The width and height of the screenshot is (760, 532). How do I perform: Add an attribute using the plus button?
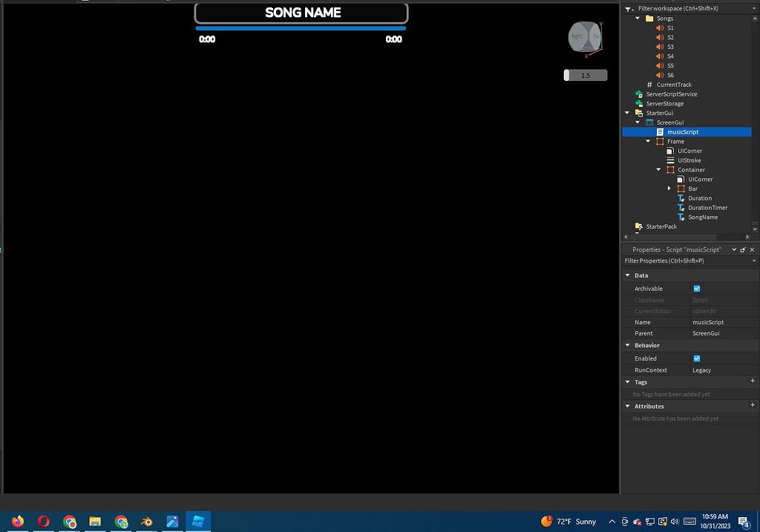click(x=753, y=406)
